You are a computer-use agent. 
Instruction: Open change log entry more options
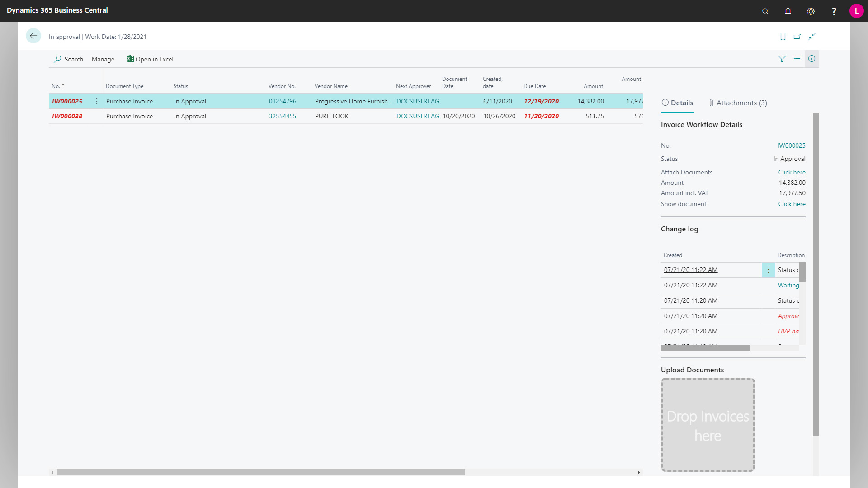tap(768, 270)
